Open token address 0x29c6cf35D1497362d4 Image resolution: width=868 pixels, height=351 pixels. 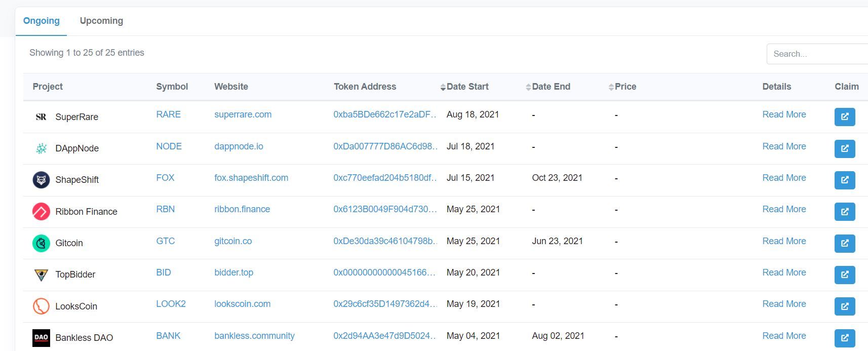pos(385,304)
